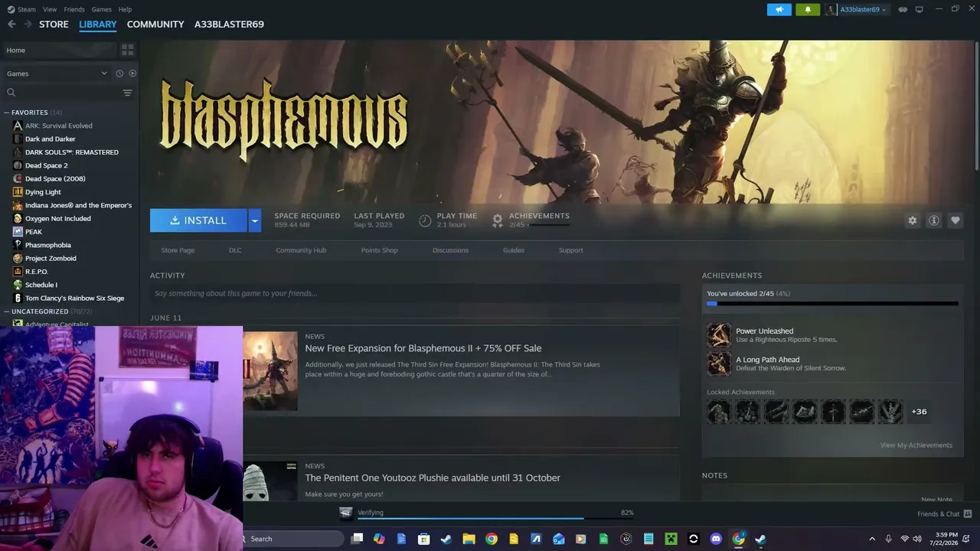Open the green notifications bell
The width and height of the screenshot is (980, 551).
click(x=807, y=9)
